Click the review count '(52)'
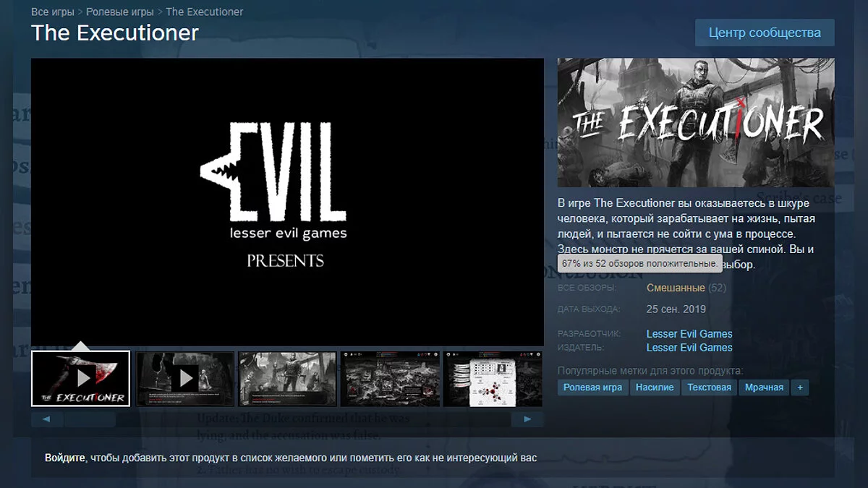 [x=717, y=288]
